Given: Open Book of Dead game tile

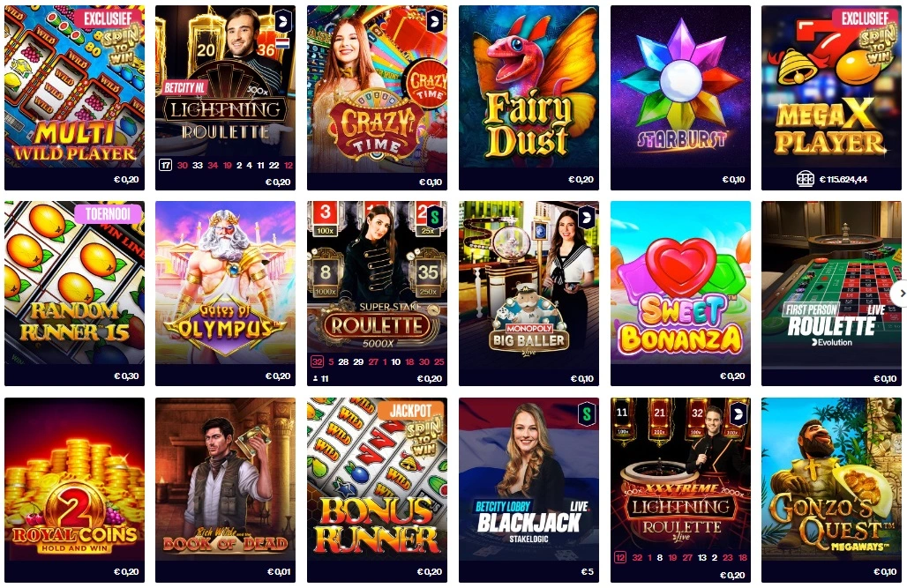Looking at the screenshot, I should (x=226, y=489).
